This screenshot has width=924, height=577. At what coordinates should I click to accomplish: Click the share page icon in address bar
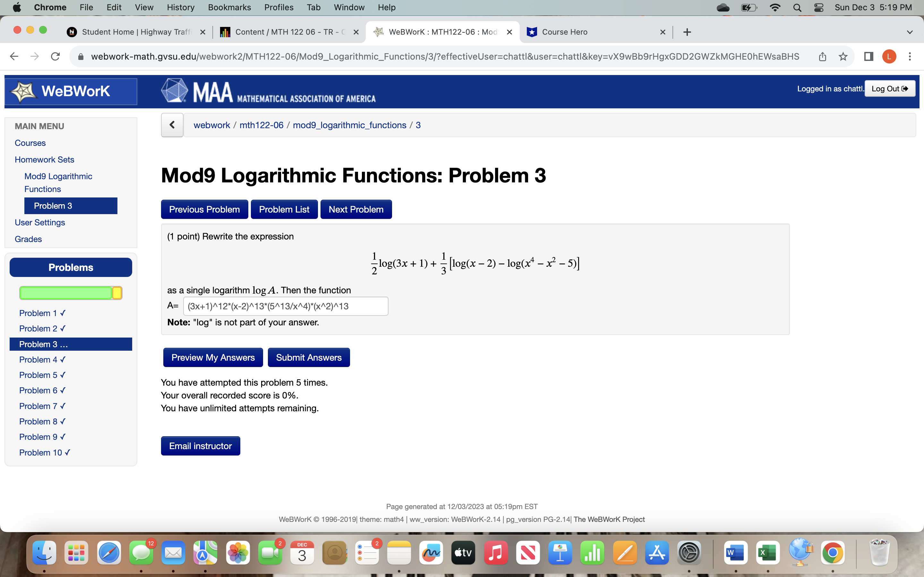(x=822, y=56)
